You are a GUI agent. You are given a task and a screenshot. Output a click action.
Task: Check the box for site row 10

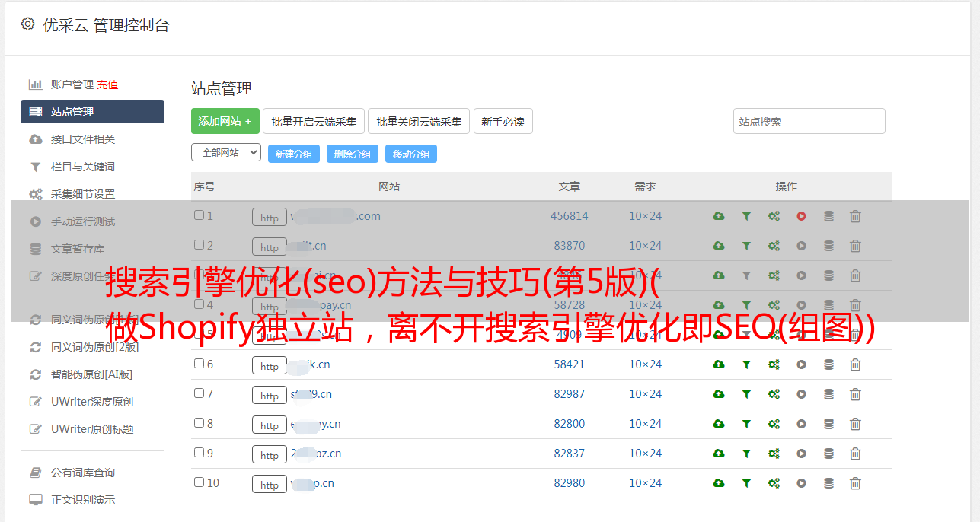point(199,482)
